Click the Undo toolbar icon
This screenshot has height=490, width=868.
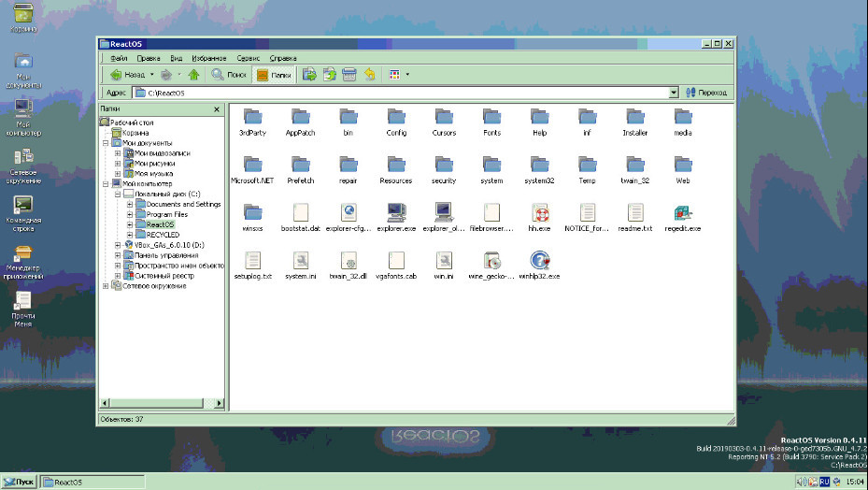point(370,74)
